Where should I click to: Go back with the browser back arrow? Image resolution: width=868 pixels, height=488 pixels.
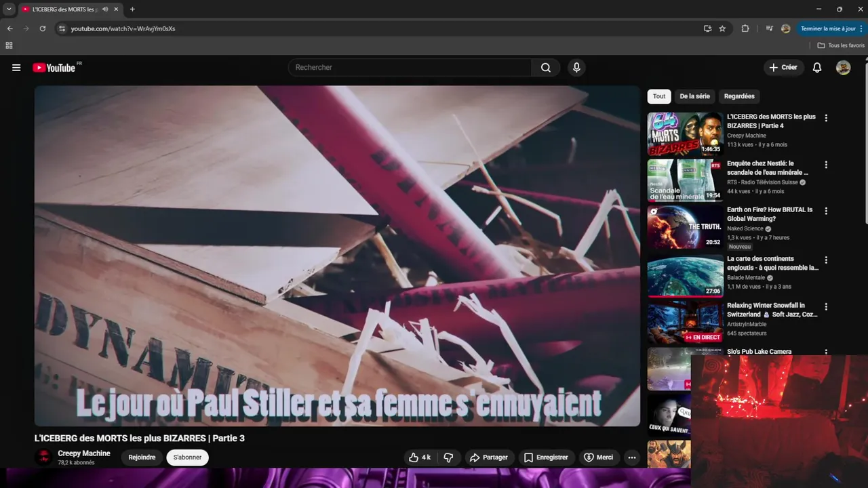9,28
